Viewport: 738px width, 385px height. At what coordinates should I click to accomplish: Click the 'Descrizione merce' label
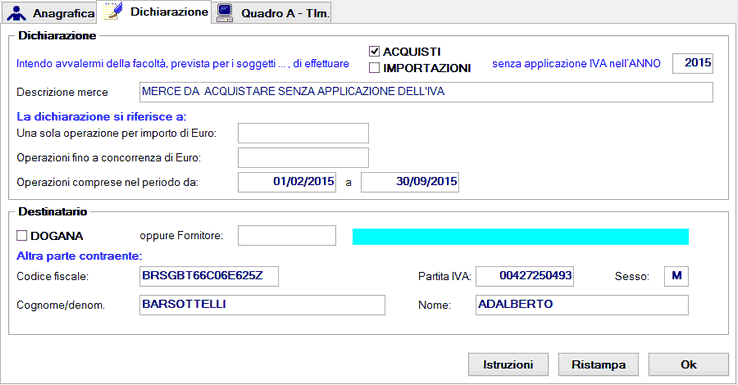62,92
